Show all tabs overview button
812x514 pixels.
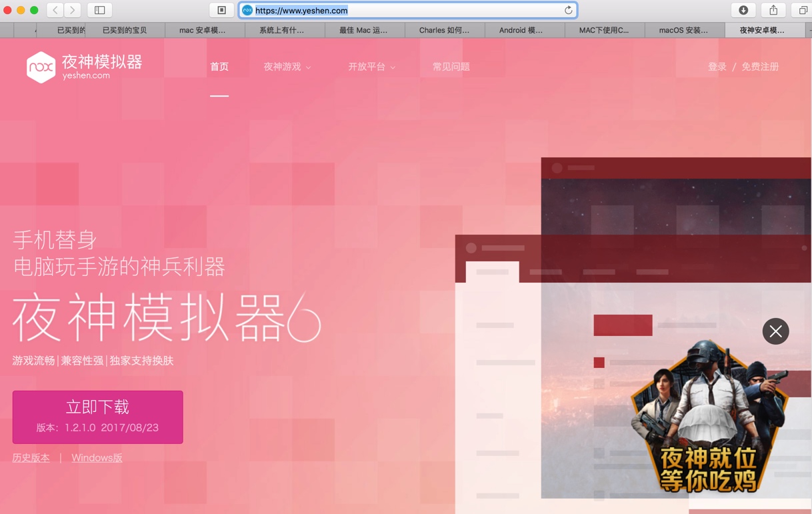point(803,10)
